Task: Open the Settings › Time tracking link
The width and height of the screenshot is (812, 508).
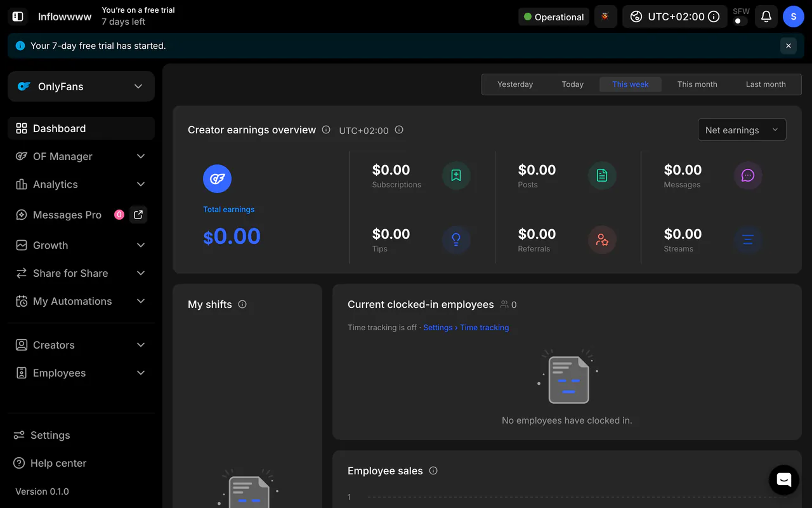Action: click(466, 328)
